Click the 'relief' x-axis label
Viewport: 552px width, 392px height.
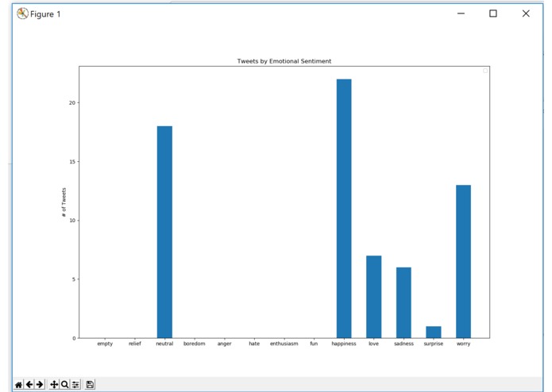coord(135,344)
